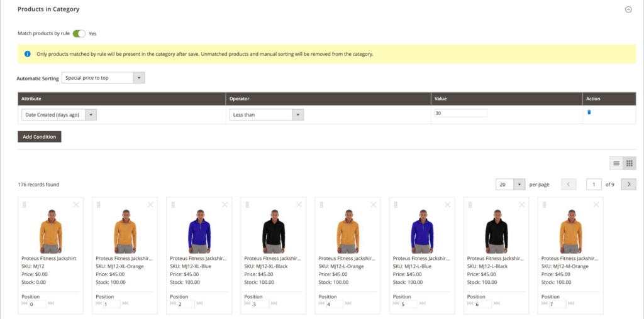Switch to list view mode

616,163
